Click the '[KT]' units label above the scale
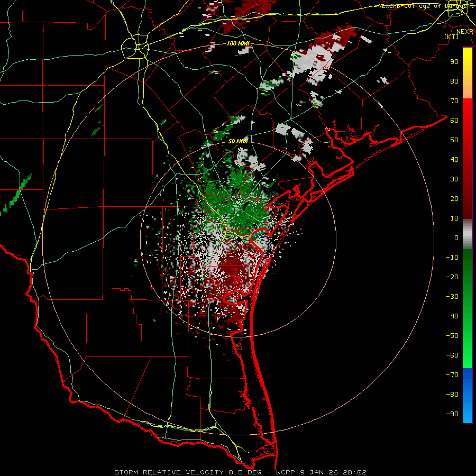This screenshot has height=476, width=476. (x=452, y=36)
